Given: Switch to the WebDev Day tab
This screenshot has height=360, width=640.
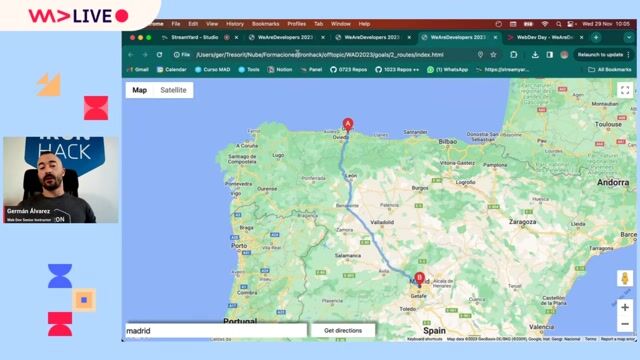Looking at the screenshot, I should (544, 37).
